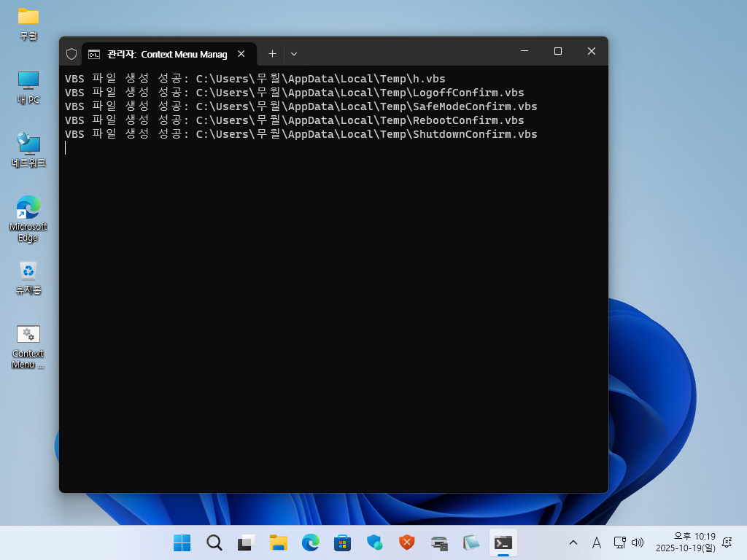
Task: Open the 휴지통 recycle bin
Action: click(x=28, y=278)
